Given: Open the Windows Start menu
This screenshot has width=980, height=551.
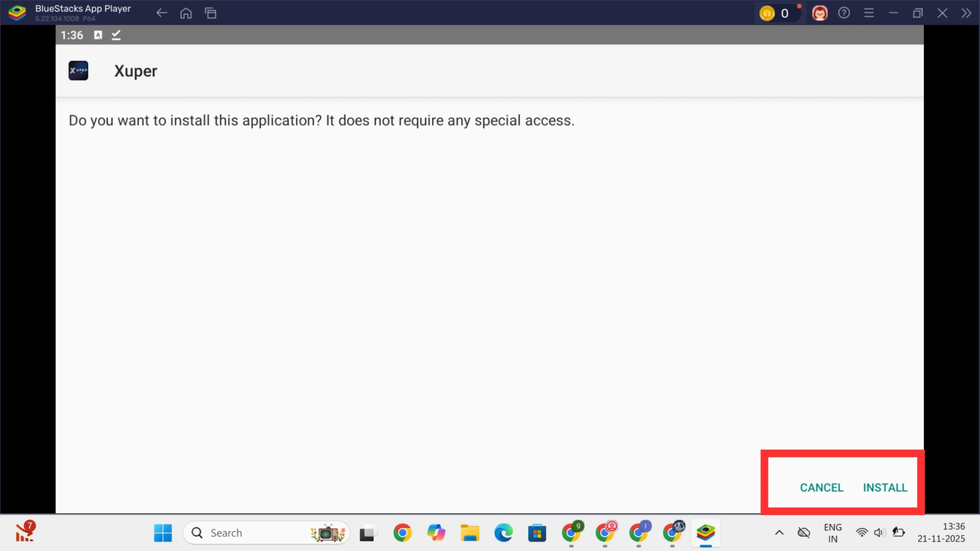Looking at the screenshot, I should click(163, 532).
